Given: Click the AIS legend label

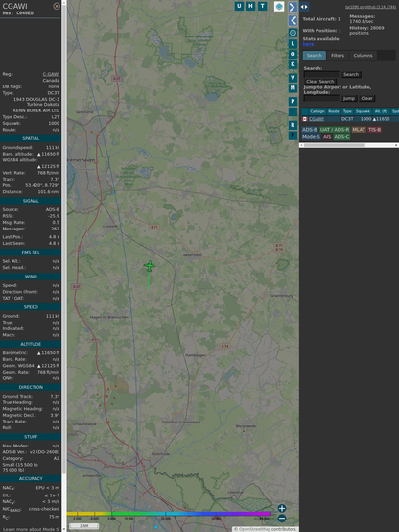Looking at the screenshot, I should [x=327, y=137].
